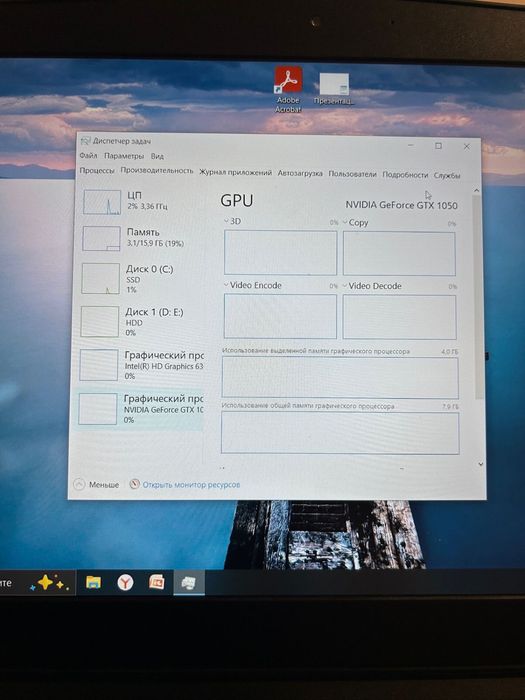Click the 3,1/15,9 ГБ (19%) memory text
This screenshot has width=525, height=700.
[155, 243]
